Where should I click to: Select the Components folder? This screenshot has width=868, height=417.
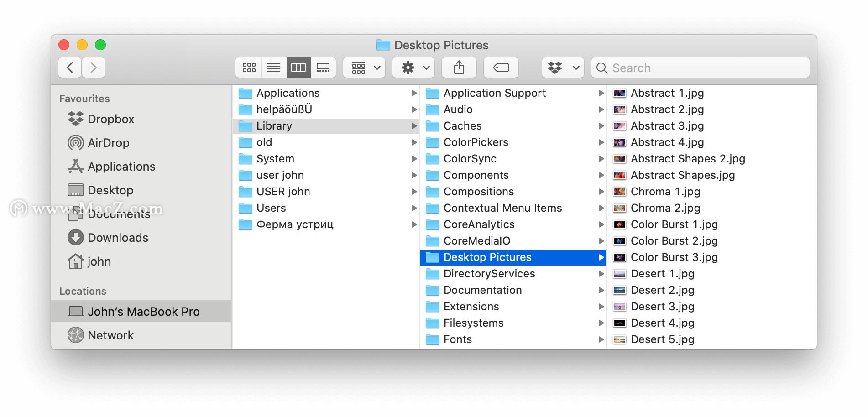[513, 175]
